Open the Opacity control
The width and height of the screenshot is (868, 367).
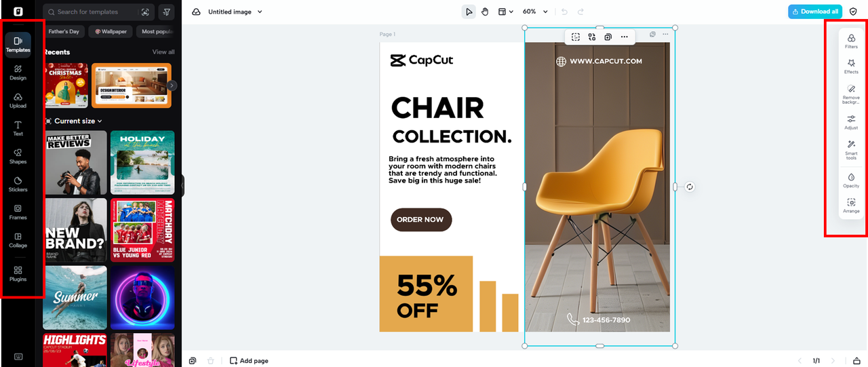pos(851,180)
